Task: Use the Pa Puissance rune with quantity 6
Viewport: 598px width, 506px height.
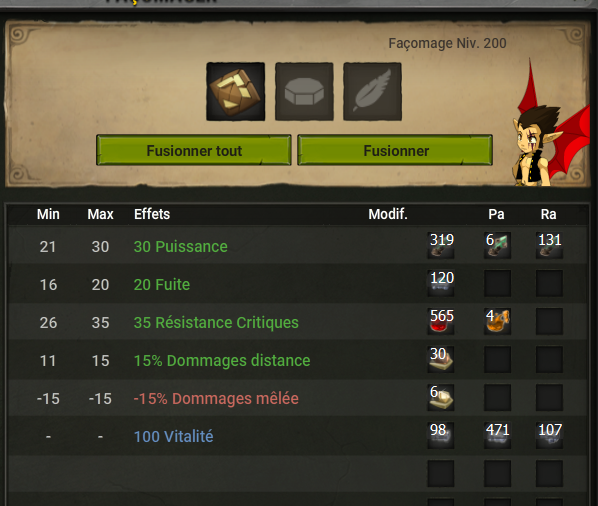Action: (x=497, y=246)
